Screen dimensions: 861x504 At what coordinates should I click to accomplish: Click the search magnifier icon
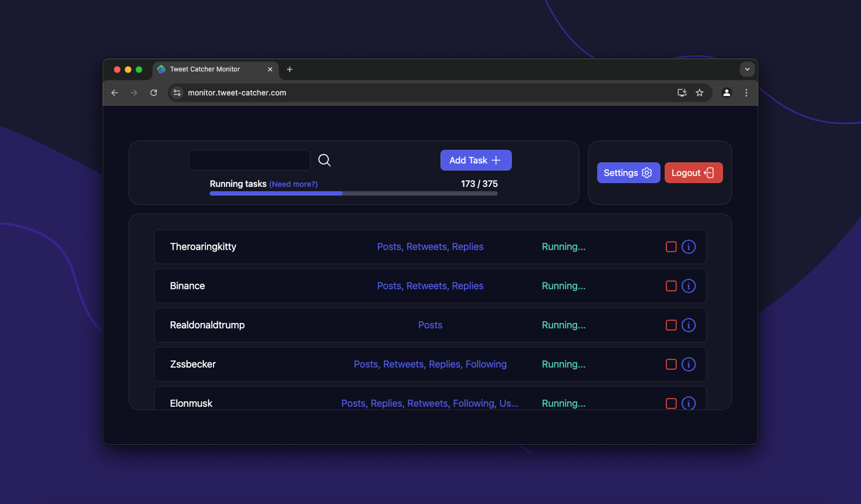click(x=324, y=160)
